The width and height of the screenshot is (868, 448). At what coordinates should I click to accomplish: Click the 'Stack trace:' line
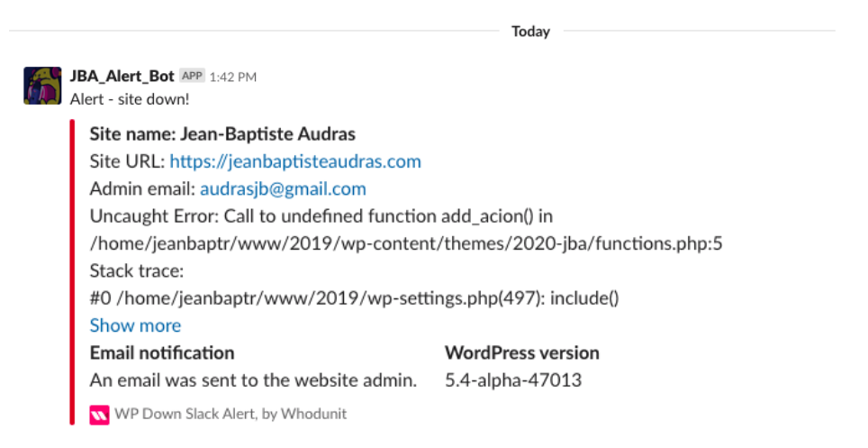point(137,270)
